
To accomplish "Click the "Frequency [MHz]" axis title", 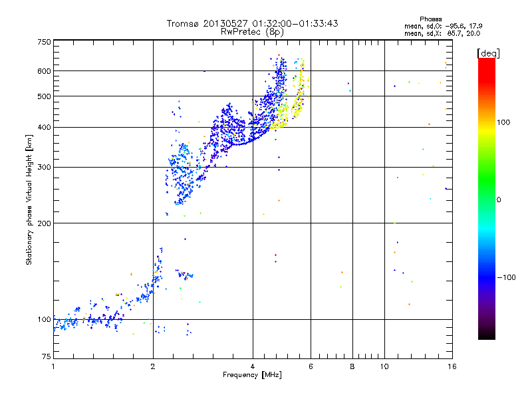I will pyautogui.click(x=252, y=375).
